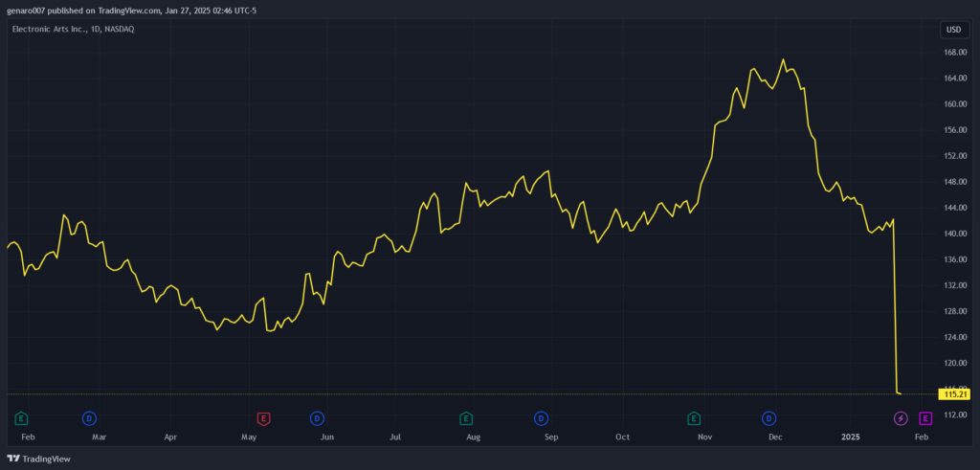Click the green earnings marker above the Feb 2024 label
Viewport: 980px width, 470px height.
coord(21,418)
